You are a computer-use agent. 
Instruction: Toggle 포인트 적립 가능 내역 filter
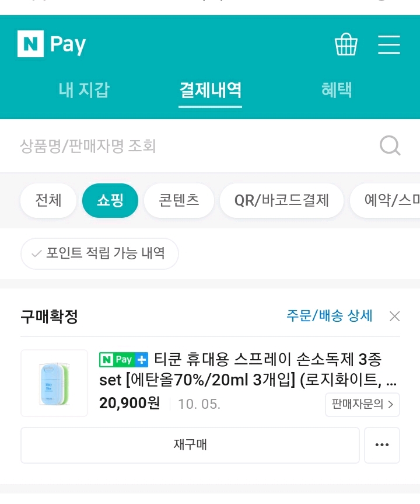[99, 253]
